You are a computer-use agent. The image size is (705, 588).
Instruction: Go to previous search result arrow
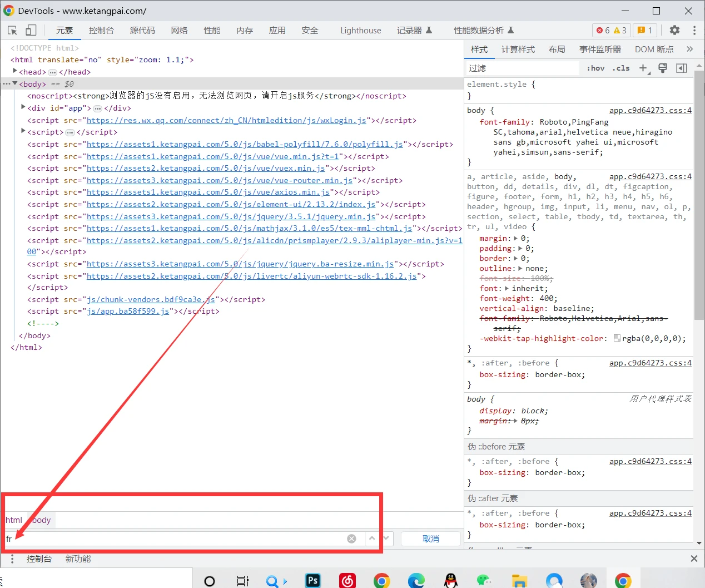click(372, 538)
